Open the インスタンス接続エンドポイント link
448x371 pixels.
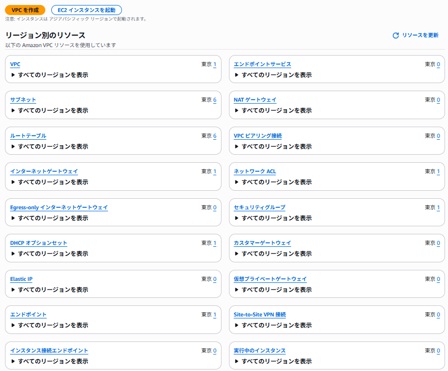coord(49,351)
